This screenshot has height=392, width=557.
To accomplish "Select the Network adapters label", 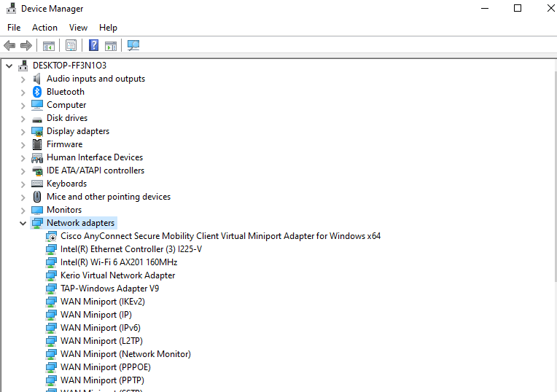I will coord(81,223).
